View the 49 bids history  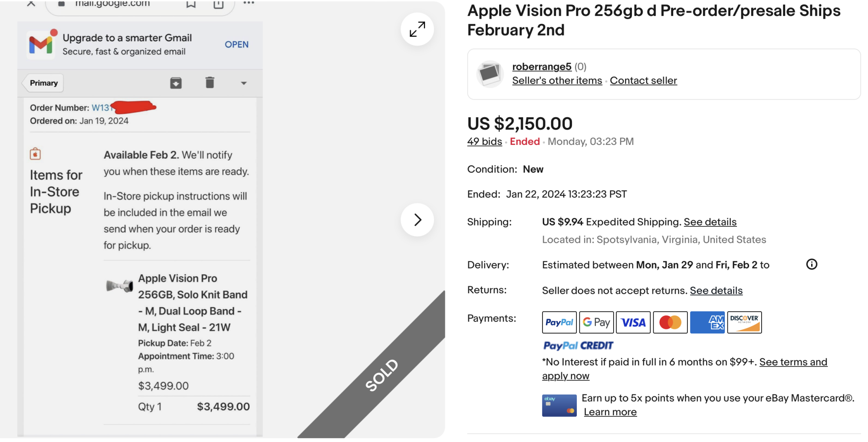[484, 142]
